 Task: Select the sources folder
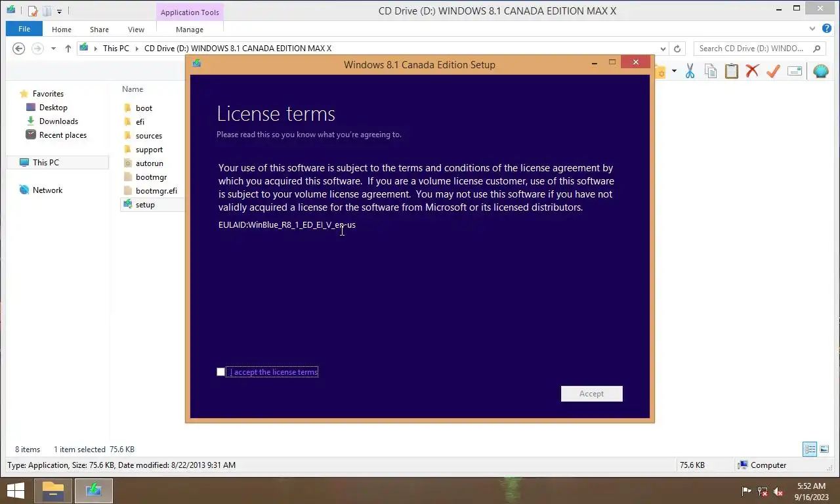click(148, 136)
